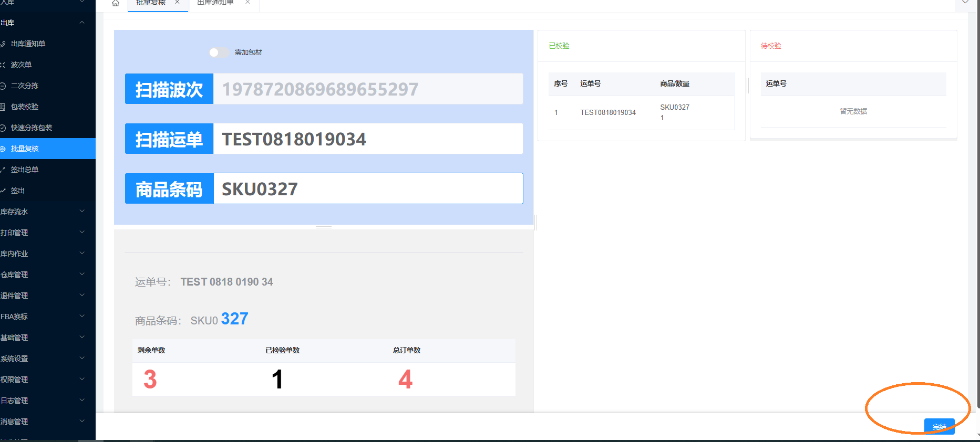The width and height of the screenshot is (980, 442).
Task: Close the 批量复核 tab
Action: 178,3
